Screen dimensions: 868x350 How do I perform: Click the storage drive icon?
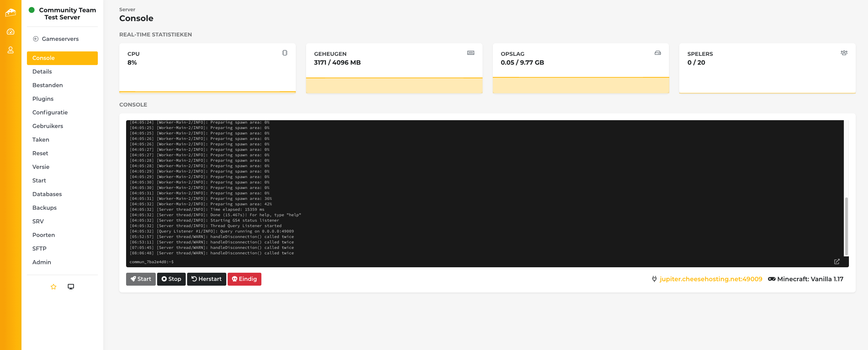(x=657, y=53)
